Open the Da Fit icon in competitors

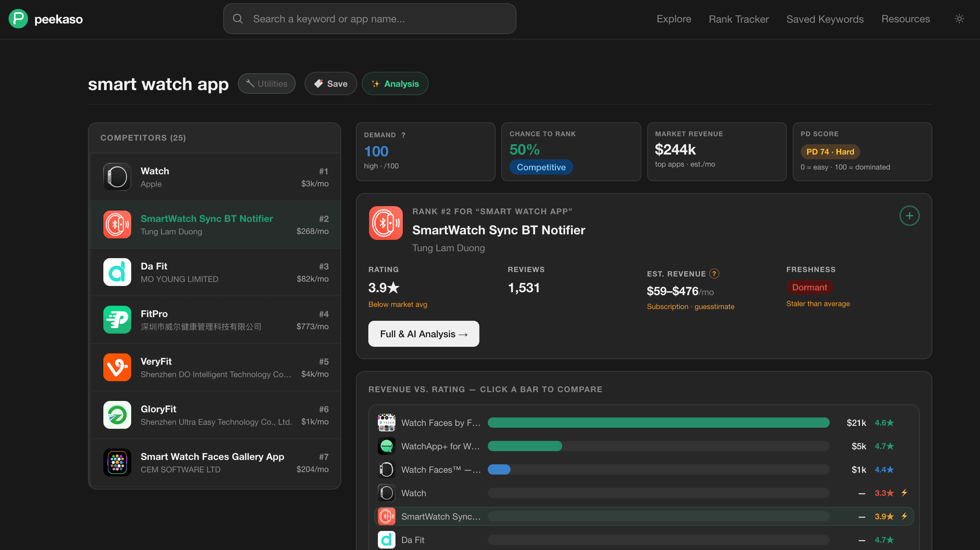click(x=117, y=272)
